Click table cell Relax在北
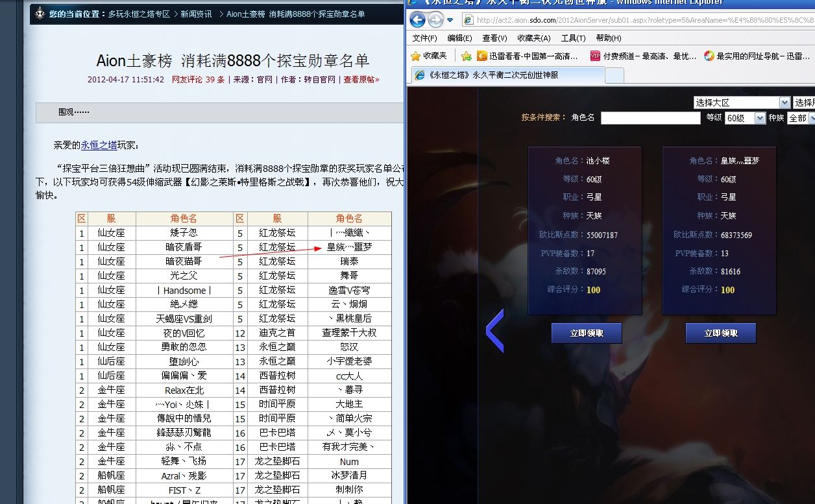815x504 pixels. 184,390
